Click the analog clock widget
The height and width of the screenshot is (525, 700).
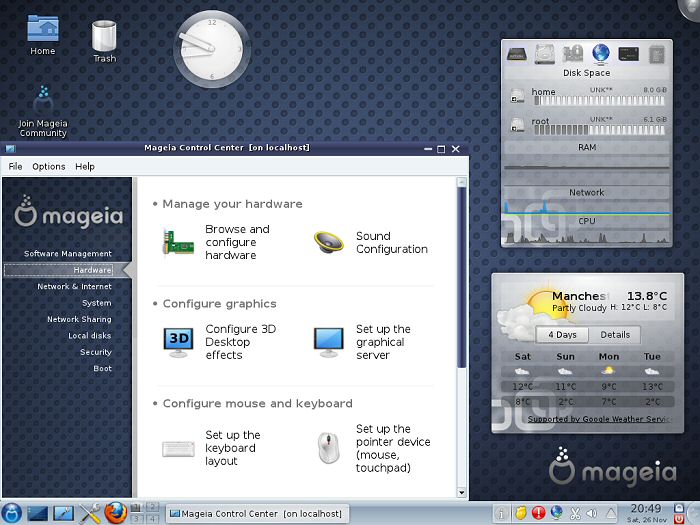coord(212,49)
